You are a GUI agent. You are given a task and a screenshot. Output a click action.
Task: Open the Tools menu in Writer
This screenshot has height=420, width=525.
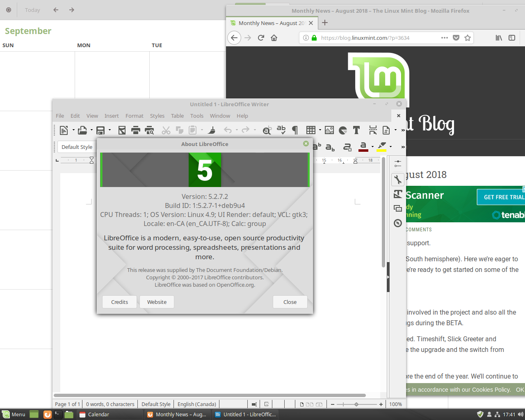click(x=197, y=116)
